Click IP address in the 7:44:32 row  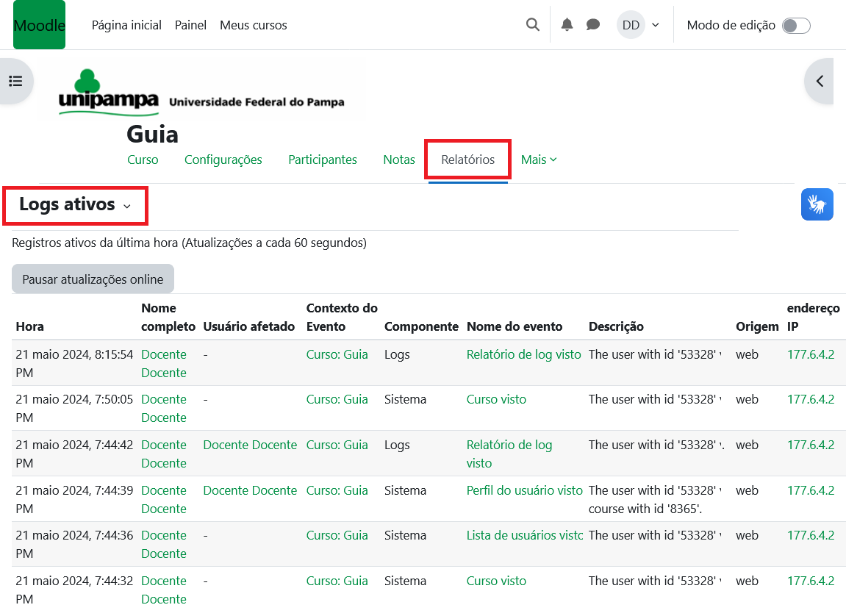(811, 581)
